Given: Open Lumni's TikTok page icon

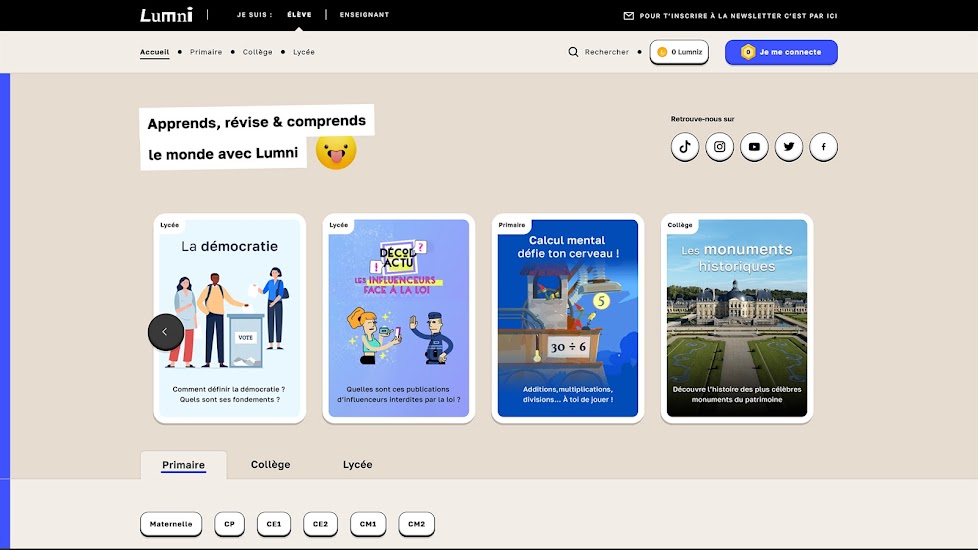Looking at the screenshot, I should pos(685,147).
